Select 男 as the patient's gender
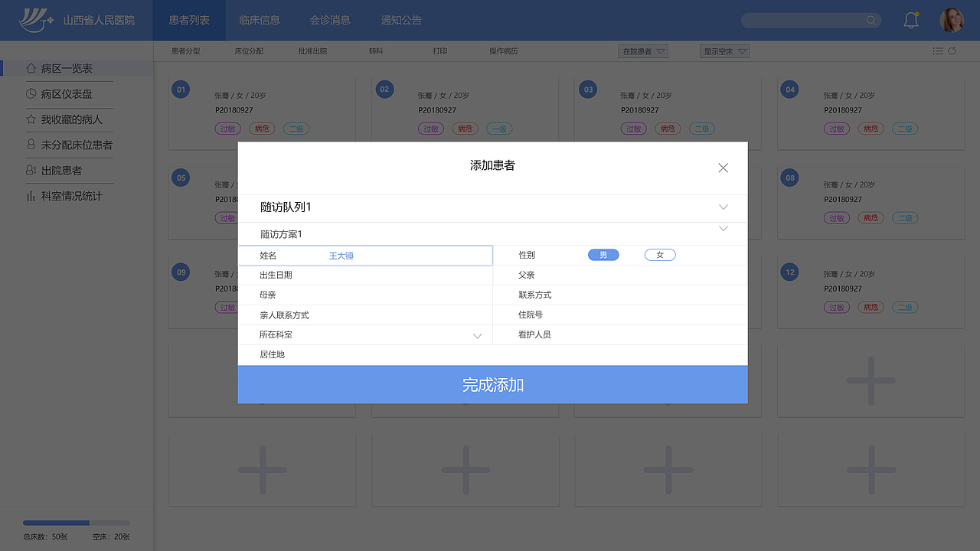This screenshot has height=551, width=980. (x=603, y=254)
